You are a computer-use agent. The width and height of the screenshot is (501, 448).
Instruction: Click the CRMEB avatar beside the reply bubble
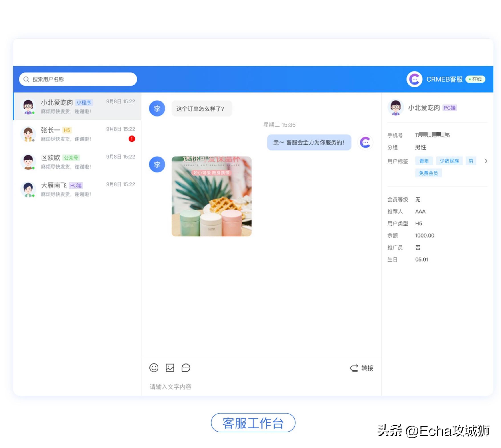366,142
